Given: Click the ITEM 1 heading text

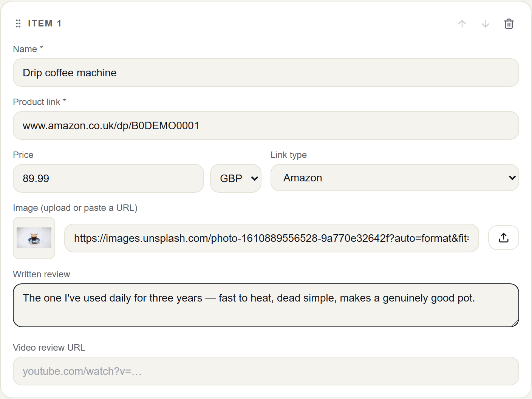Looking at the screenshot, I should pyautogui.click(x=45, y=23).
